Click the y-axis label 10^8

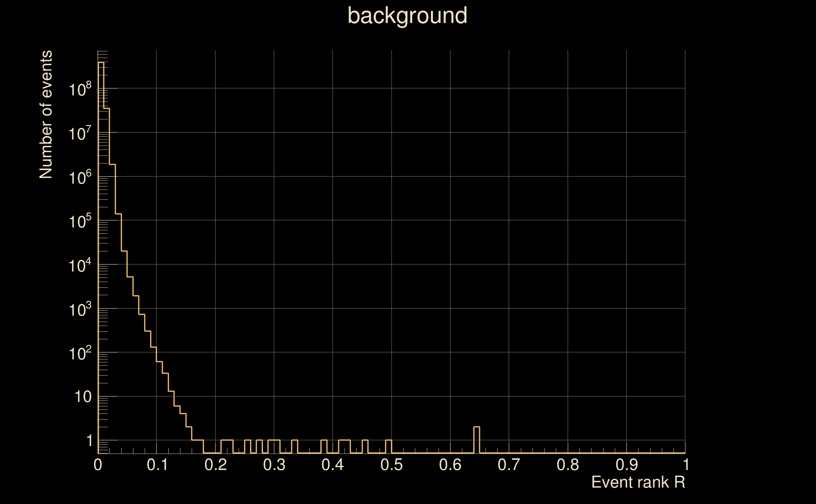coord(80,90)
